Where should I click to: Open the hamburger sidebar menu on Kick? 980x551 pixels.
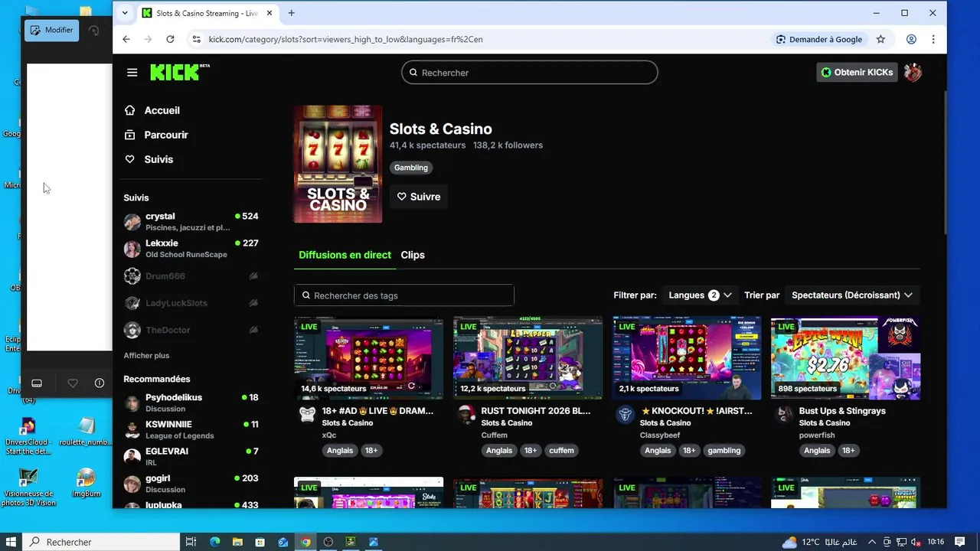click(x=132, y=73)
